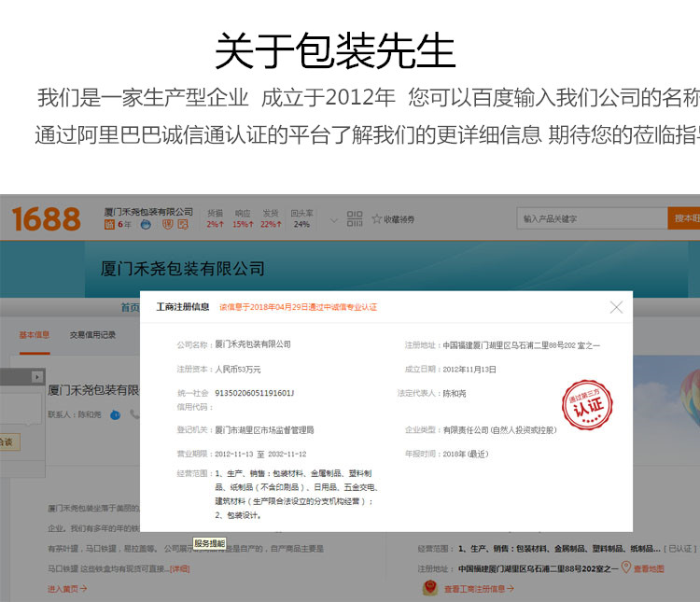The width and height of the screenshot is (700, 602).
Task: Click the small arrow on left sidebar panel
Action: tap(37, 377)
